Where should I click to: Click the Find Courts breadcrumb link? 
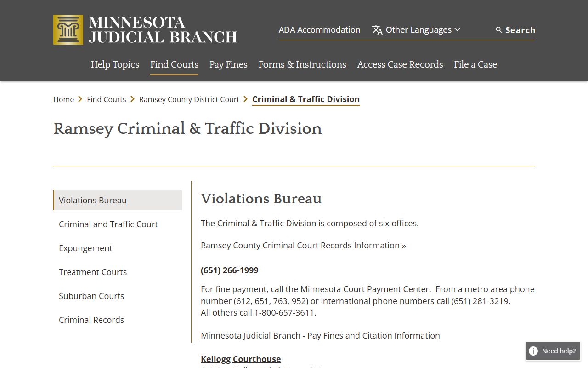tap(107, 99)
